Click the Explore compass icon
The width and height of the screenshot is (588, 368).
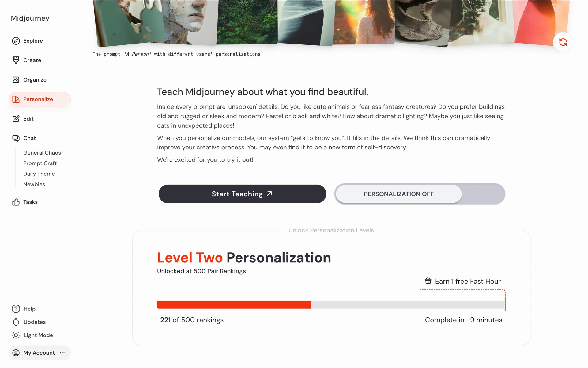click(x=16, y=41)
